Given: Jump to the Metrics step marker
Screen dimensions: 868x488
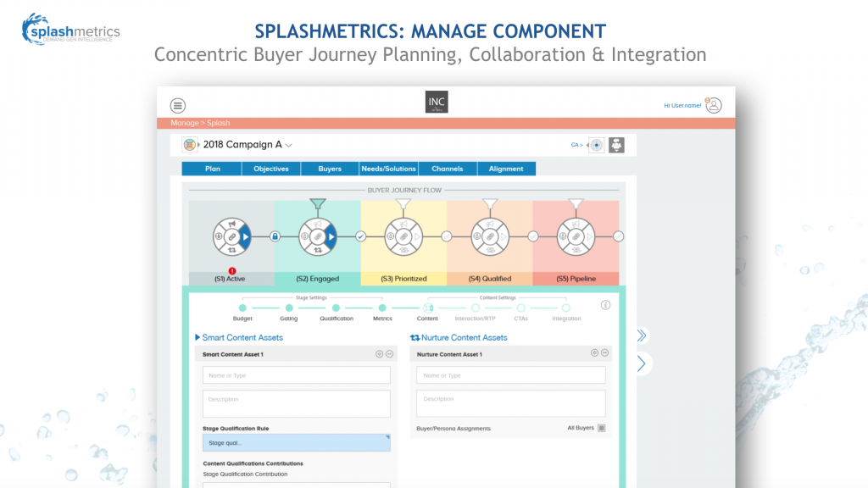Looking at the screenshot, I should 382,308.
